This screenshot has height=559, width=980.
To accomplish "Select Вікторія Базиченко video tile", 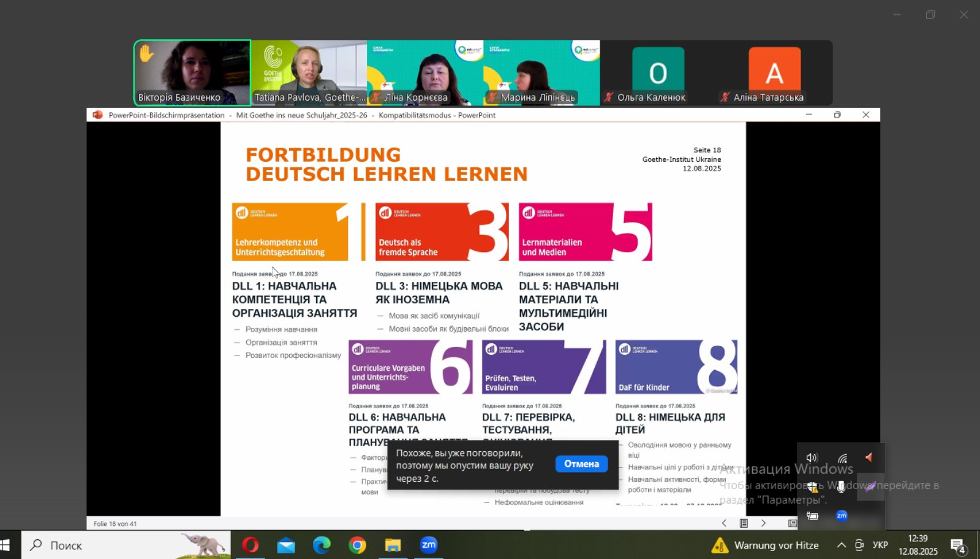I will 192,73.
